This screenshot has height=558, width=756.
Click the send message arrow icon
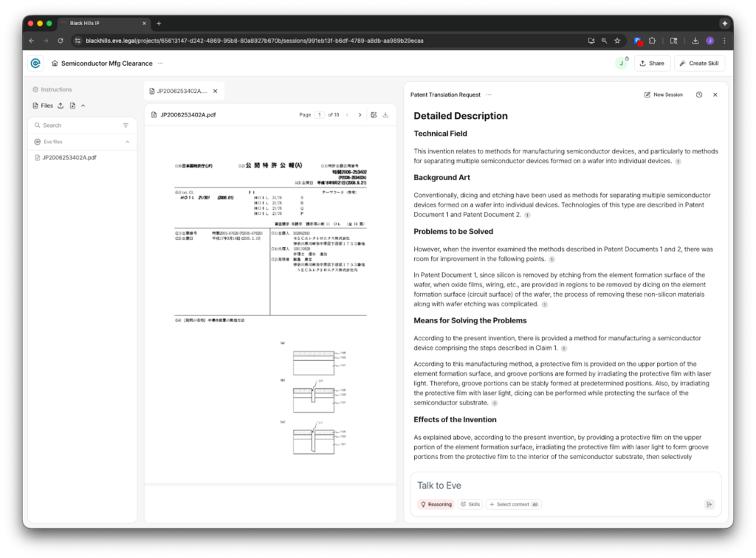[709, 504]
